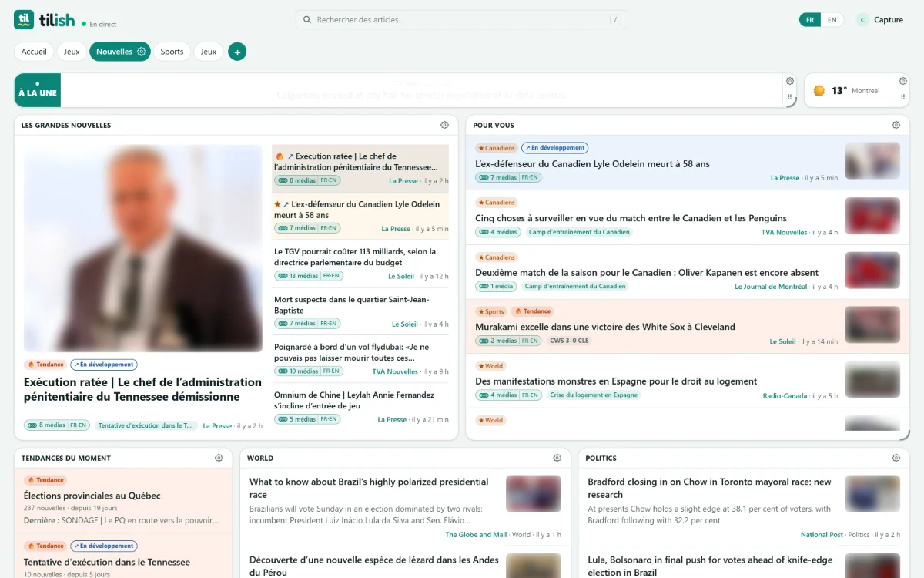Image resolution: width=924 pixels, height=578 pixels.
Task: Open the weather widget settings gear
Action: 902,81
